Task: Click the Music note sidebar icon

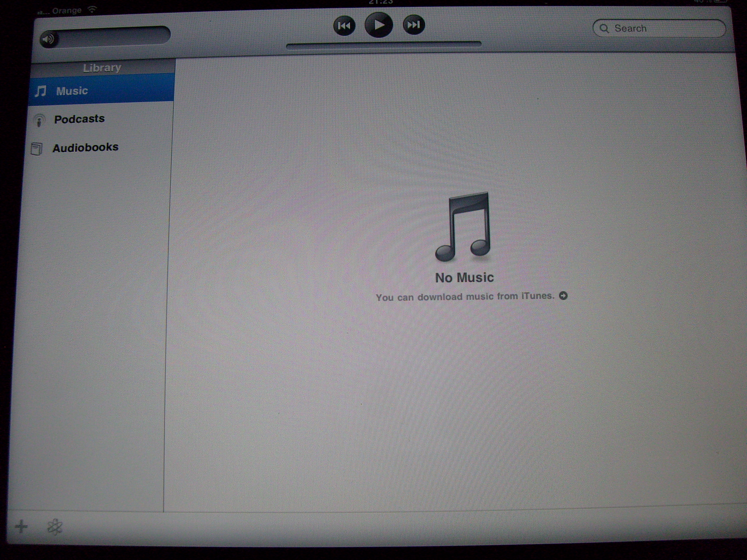Action: [41, 91]
